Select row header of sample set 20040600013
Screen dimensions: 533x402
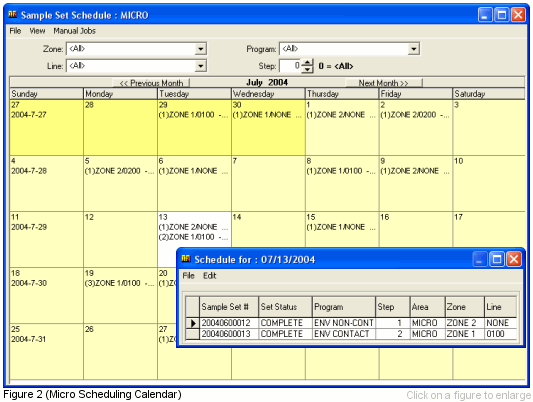tap(193, 334)
